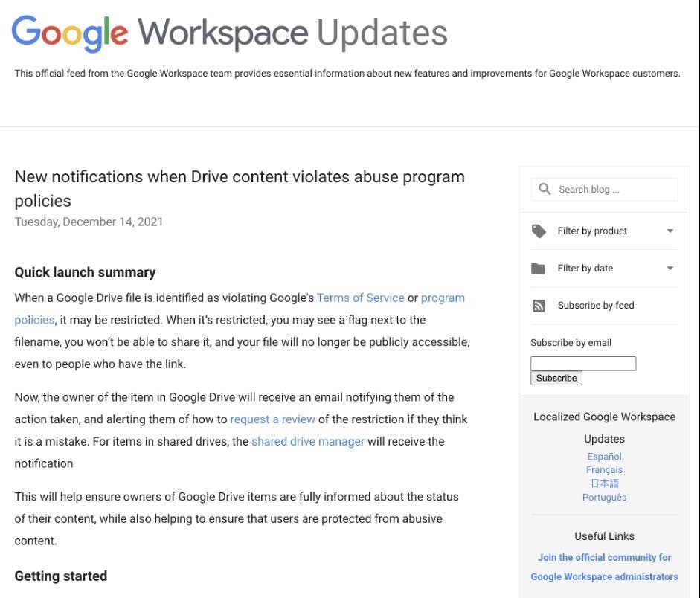Open the Terms of Service link
Image resolution: width=700 pixels, height=598 pixels.
[360, 298]
